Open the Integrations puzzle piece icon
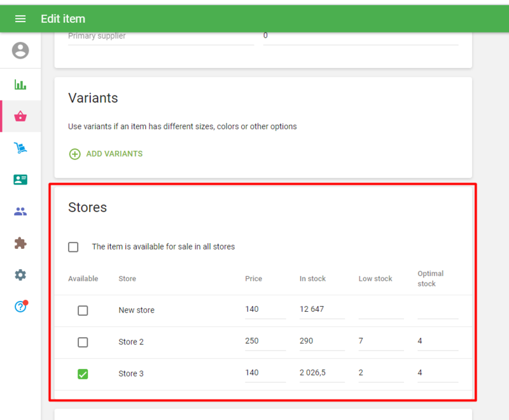Image resolution: width=509 pixels, height=420 pixels. tap(20, 243)
